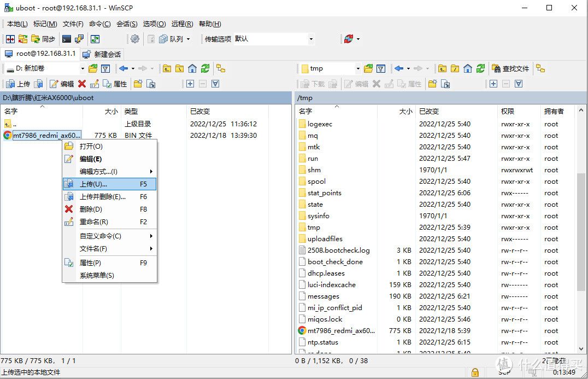Image resolution: width=588 pixels, height=379 pixels.
Task: Go back in local panel history
Action: pos(124,69)
